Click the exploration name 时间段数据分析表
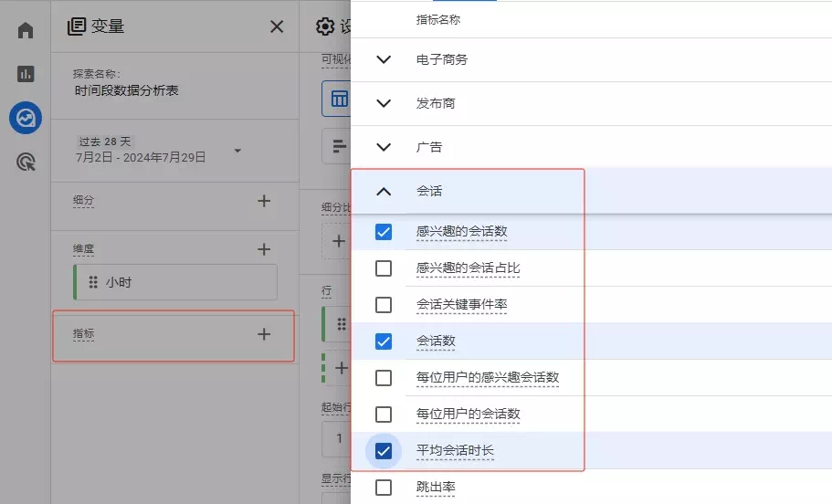 (127, 91)
